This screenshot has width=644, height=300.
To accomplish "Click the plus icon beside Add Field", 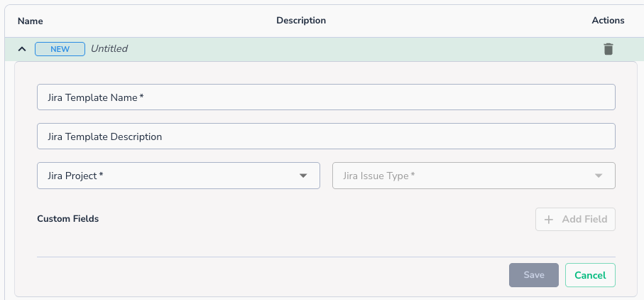I will (548, 219).
